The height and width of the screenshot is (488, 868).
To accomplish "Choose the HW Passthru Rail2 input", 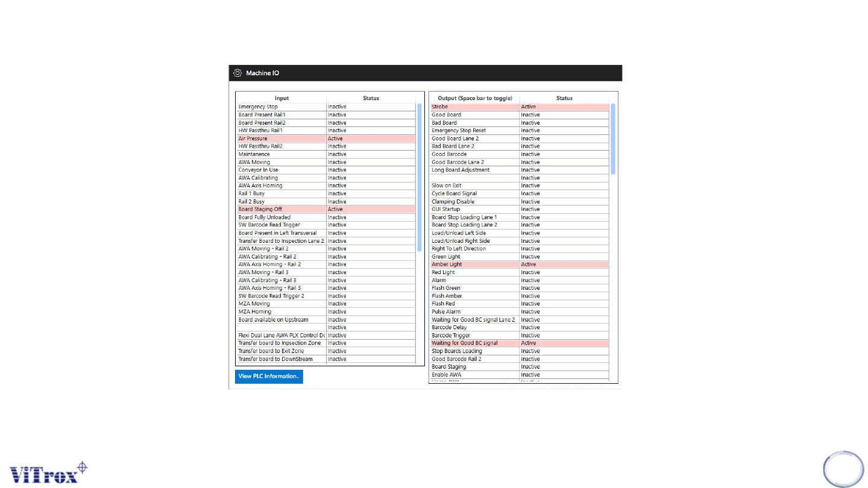I will [x=326, y=146].
